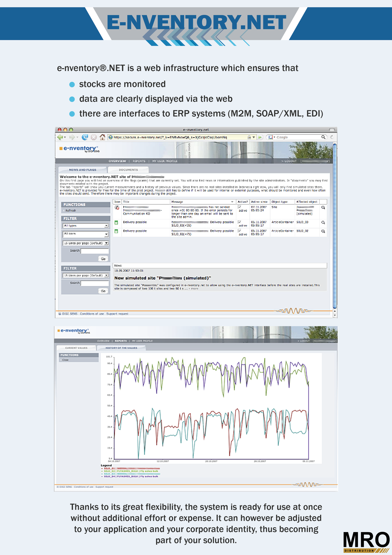Click Go button in the first Filter panel
Screen dimensions: 392x555
tap(103, 259)
